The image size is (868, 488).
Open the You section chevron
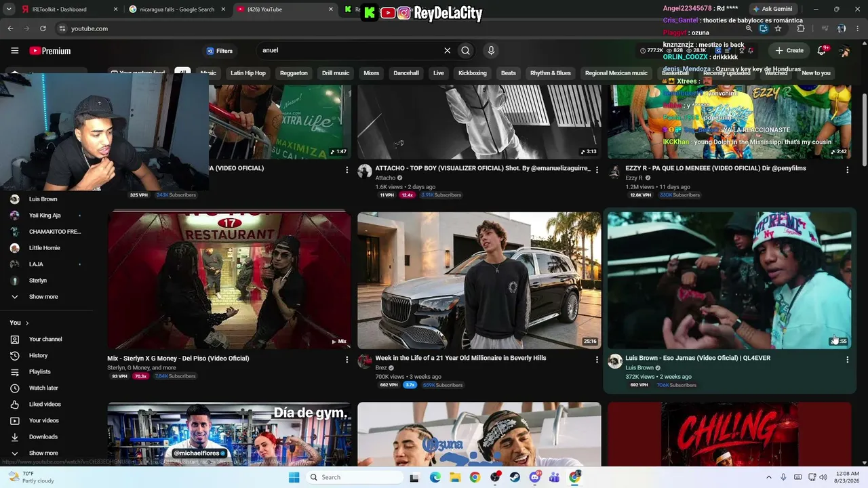(x=27, y=323)
